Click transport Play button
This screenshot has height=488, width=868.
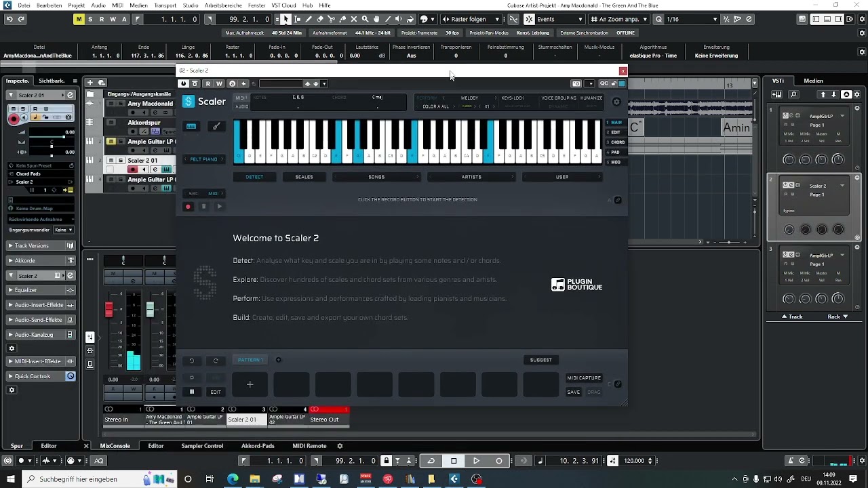click(x=476, y=461)
